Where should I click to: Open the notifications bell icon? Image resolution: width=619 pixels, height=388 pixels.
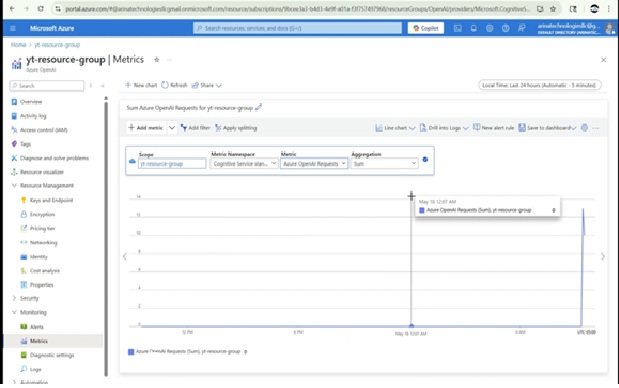click(x=473, y=28)
